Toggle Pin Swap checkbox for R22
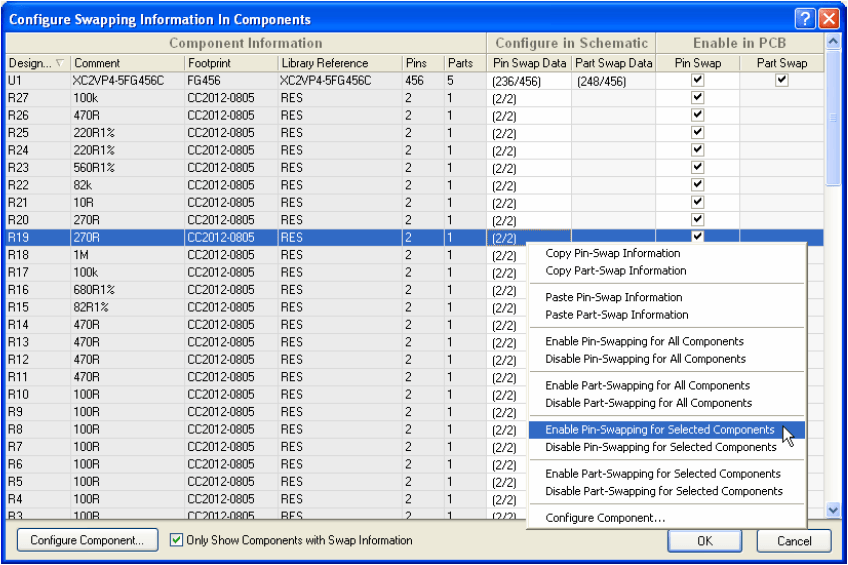Image resolution: width=848 pixels, height=565 pixels. click(697, 184)
